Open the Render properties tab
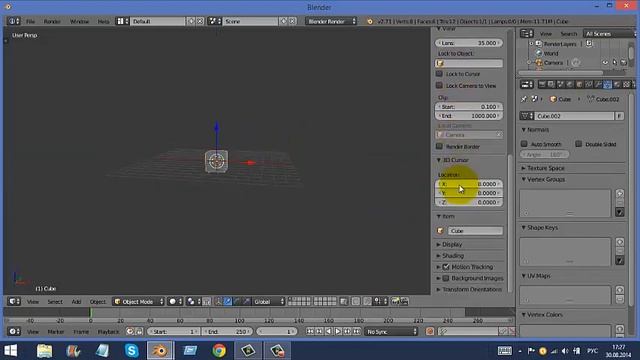The image size is (640, 360). [x=542, y=84]
